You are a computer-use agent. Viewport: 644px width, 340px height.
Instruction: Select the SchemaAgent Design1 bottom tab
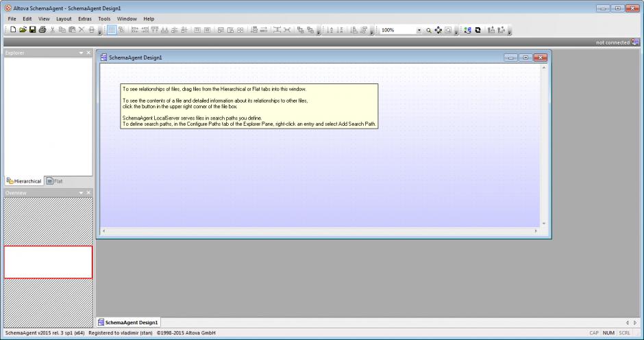click(127, 322)
